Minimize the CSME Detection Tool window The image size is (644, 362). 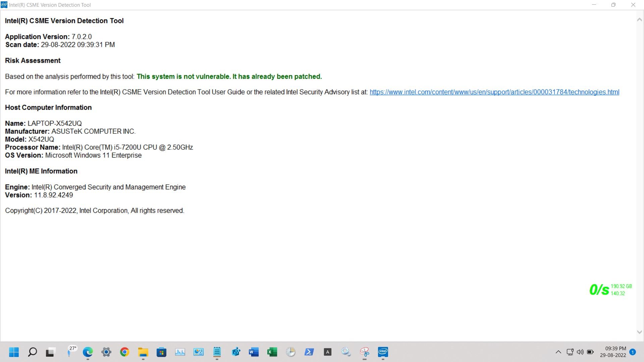[594, 5]
